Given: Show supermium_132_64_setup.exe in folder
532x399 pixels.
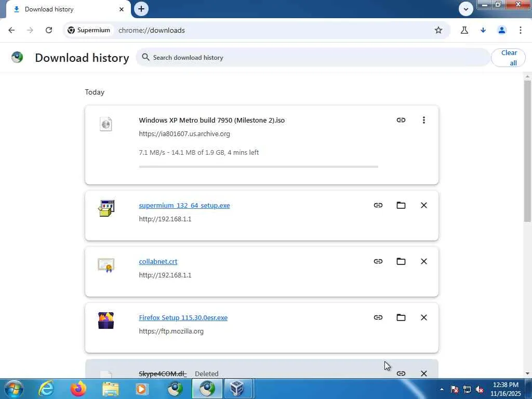Looking at the screenshot, I should (x=401, y=205).
